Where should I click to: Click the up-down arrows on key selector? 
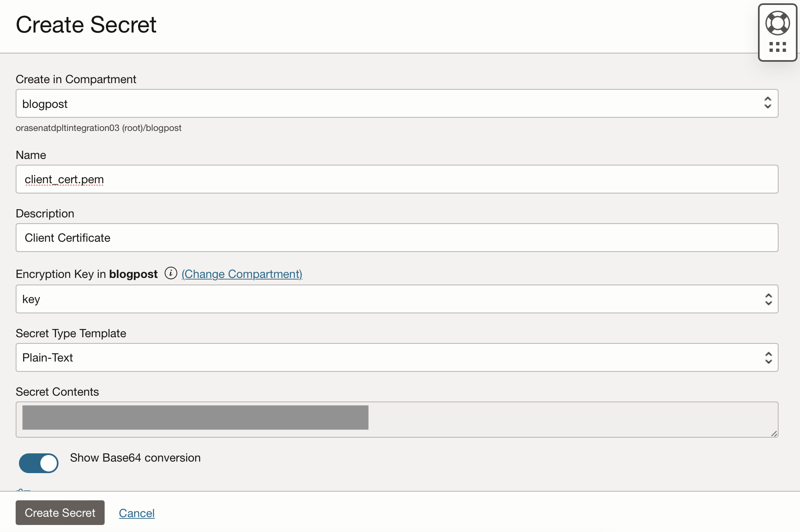[768, 299]
